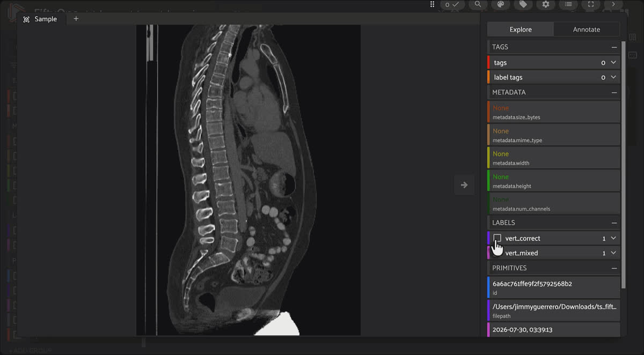This screenshot has width=644, height=355.
Task: Open display options gear icon
Action: 546,4
